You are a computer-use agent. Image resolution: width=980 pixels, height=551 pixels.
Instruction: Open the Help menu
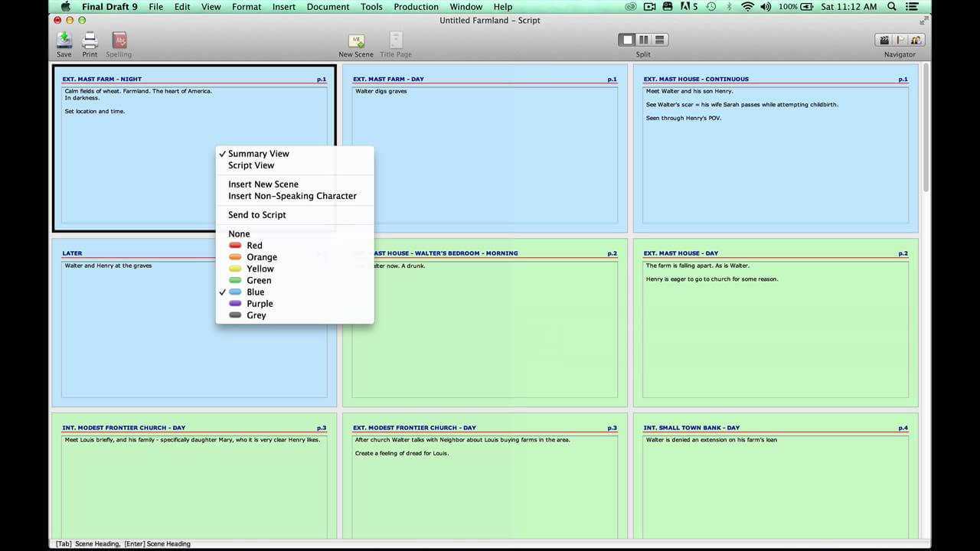click(503, 7)
